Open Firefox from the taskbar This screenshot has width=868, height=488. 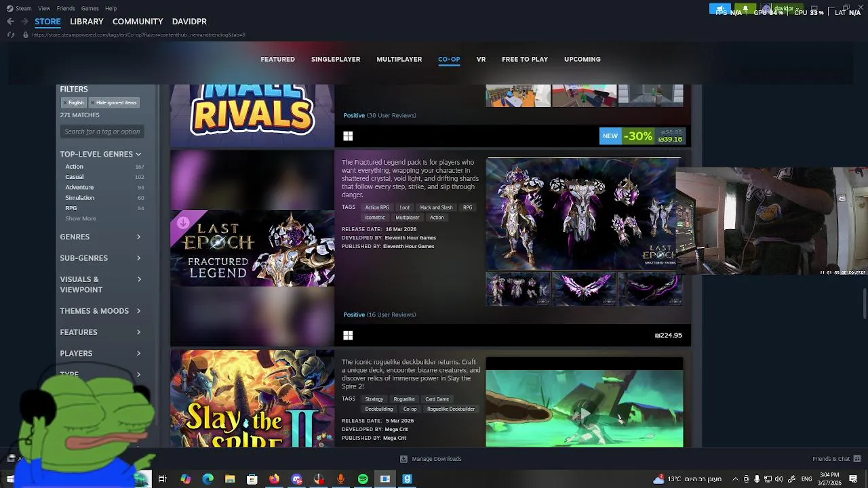point(274,479)
